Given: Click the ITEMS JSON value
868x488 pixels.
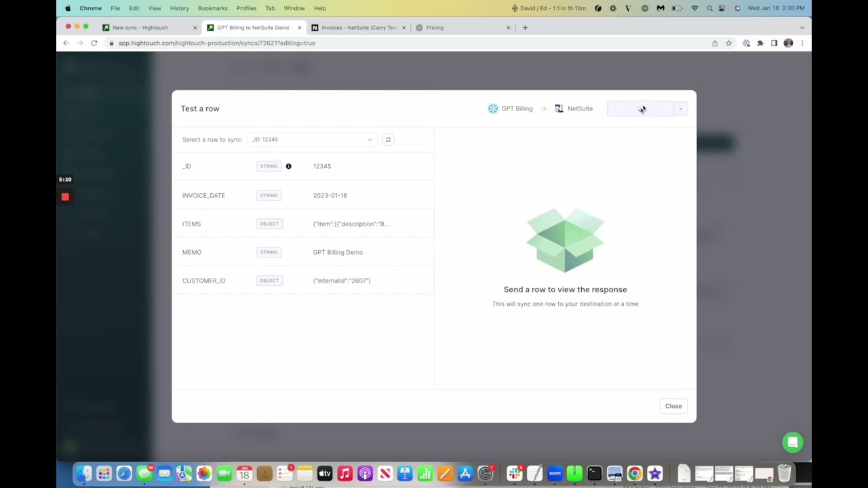Looking at the screenshot, I should click(x=351, y=224).
